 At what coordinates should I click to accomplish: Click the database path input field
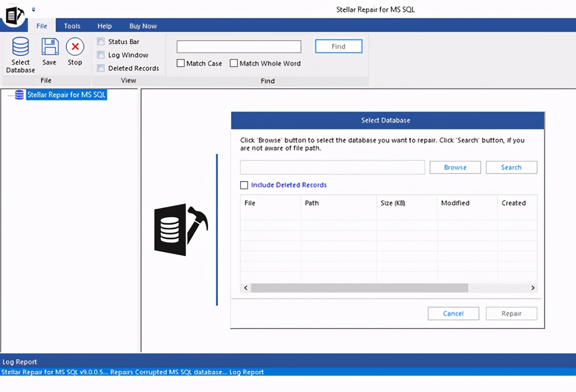tap(332, 167)
